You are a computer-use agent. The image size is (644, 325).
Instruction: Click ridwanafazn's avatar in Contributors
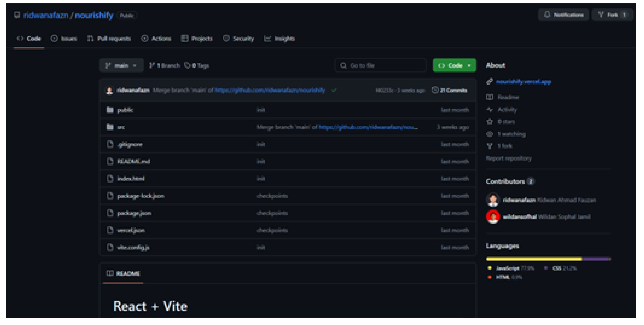click(493, 200)
